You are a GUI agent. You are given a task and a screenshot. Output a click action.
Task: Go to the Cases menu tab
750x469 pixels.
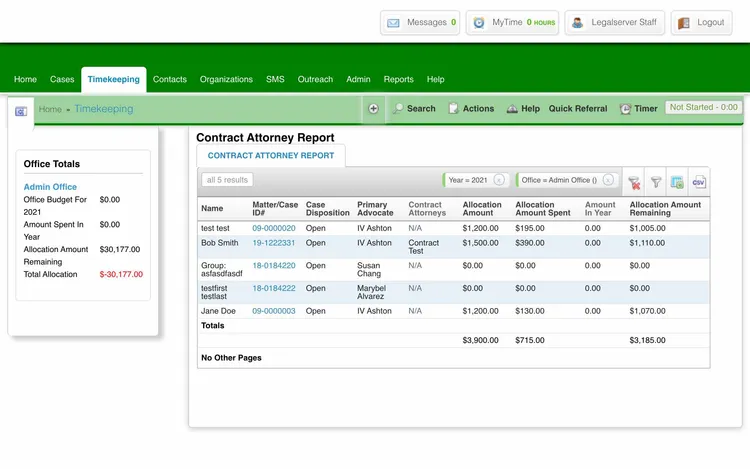tap(62, 79)
